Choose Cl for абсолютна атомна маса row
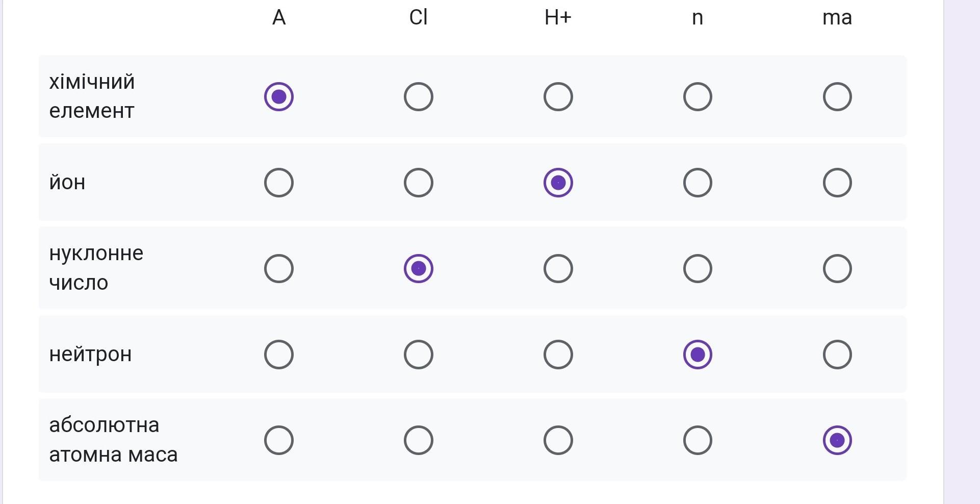This screenshot has height=504, width=980. (x=418, y=440)
